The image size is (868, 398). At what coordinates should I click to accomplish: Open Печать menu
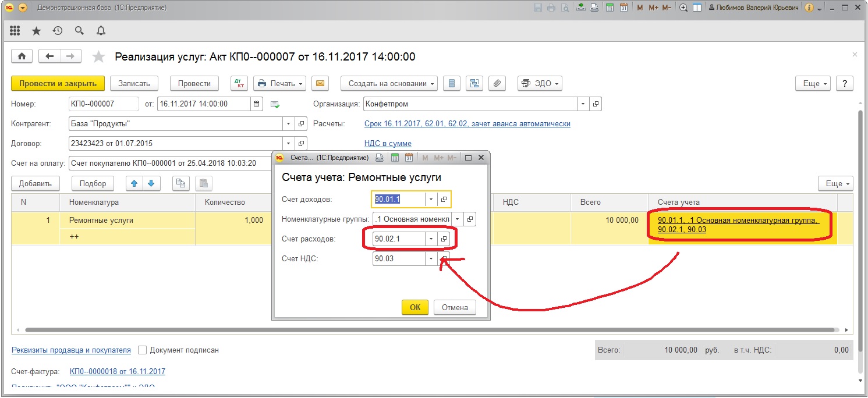pos(281,83)
